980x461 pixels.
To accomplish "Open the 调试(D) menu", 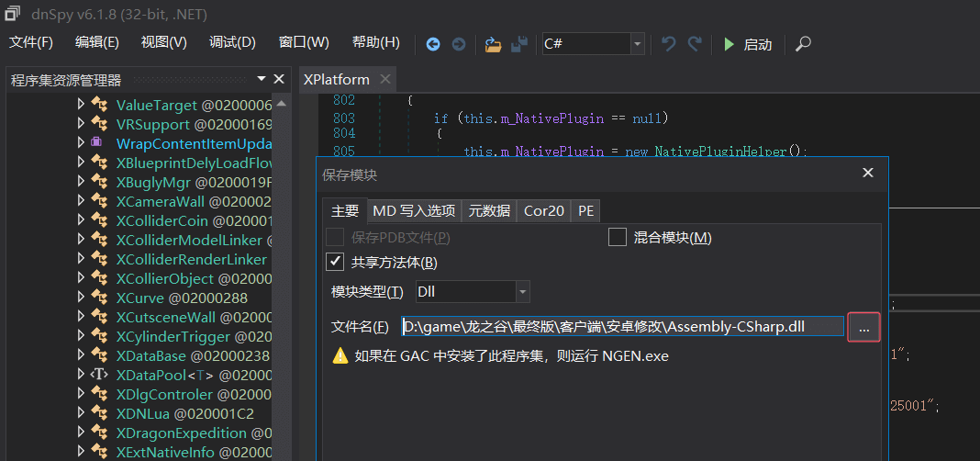I will (x=232, y=42).
